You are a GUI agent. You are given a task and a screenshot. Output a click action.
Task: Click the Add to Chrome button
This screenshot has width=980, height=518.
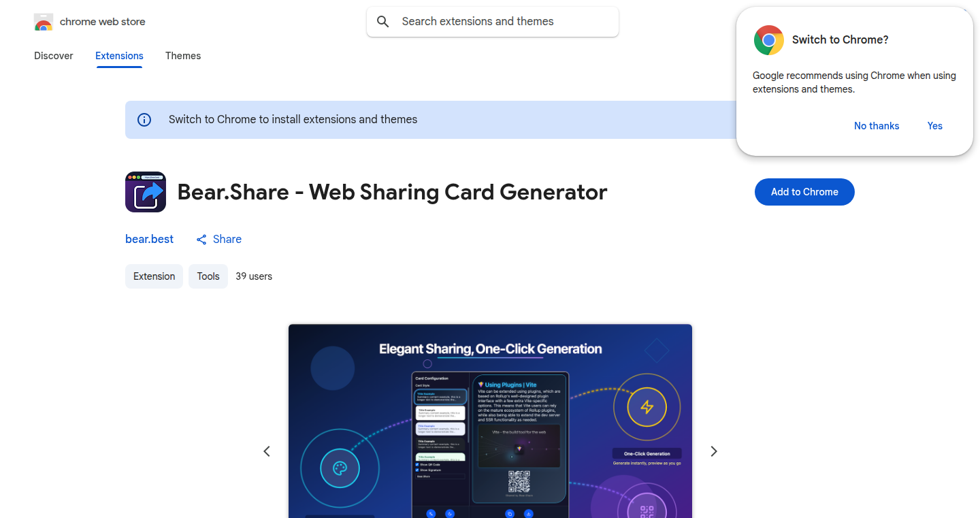804,192
